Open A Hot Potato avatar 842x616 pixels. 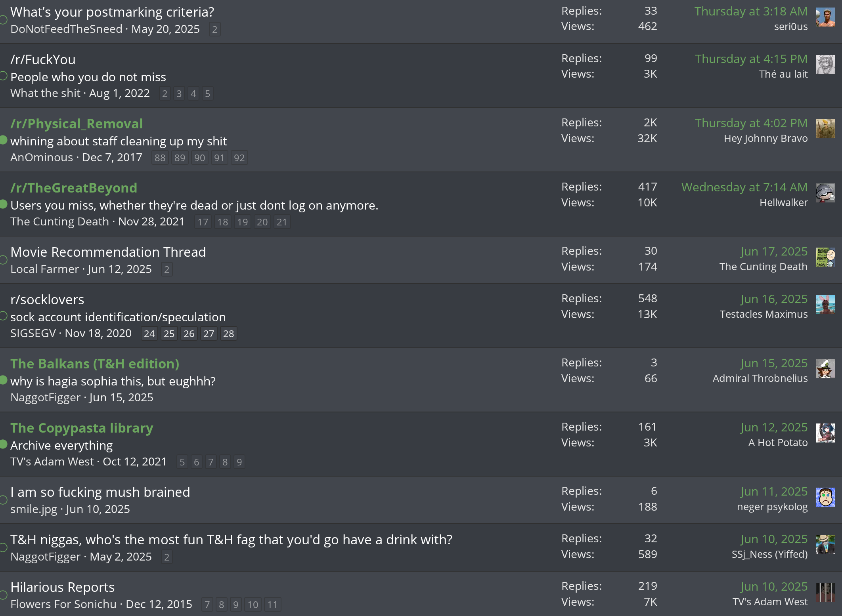coord(825,433)
